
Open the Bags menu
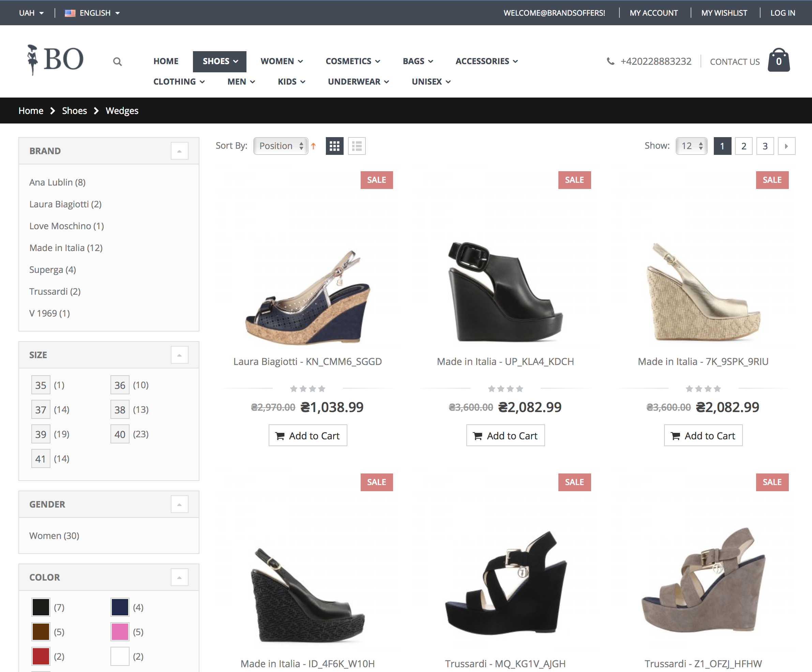pos(418,61)
